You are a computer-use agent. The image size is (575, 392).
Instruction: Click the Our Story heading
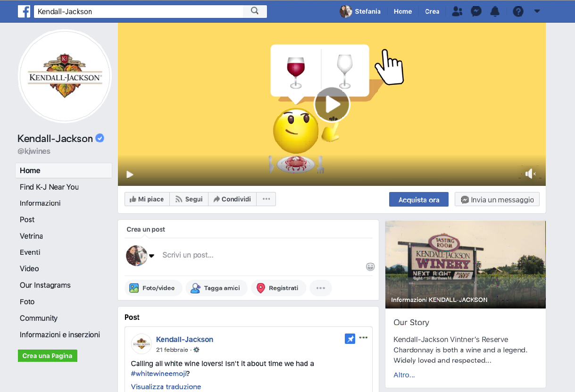[411, 323]
